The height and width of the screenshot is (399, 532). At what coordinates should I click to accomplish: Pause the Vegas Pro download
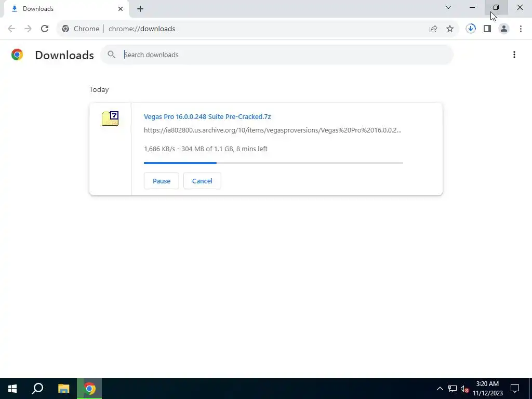click(162, 181)
